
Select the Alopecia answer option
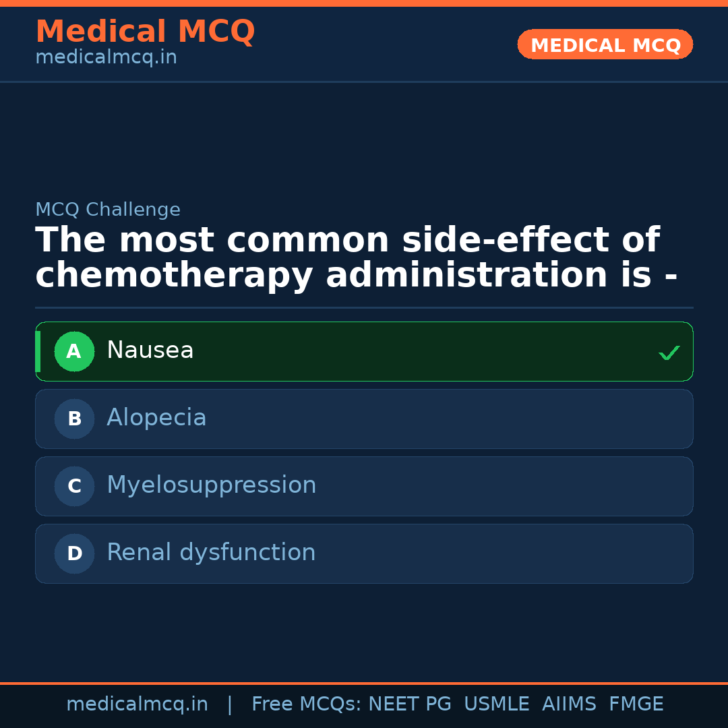(x=364, y=419)
